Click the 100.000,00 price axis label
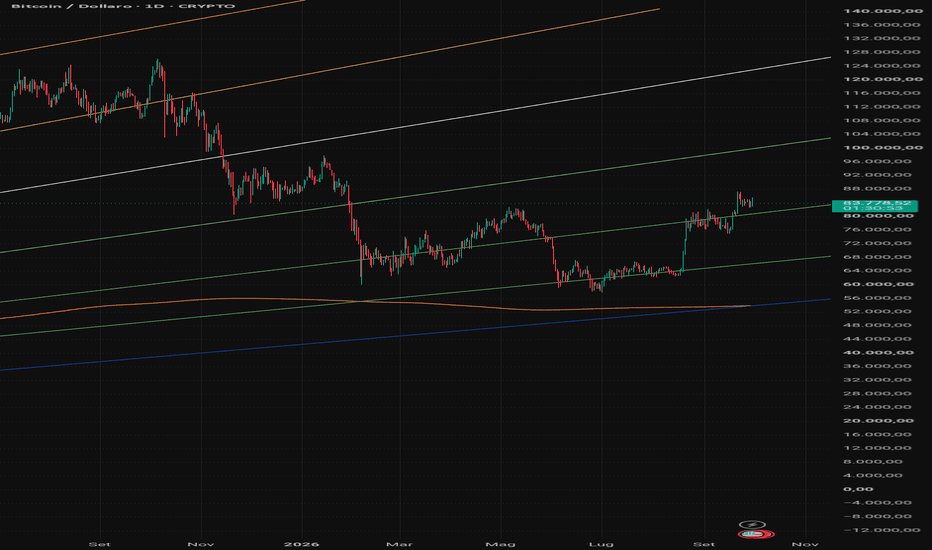Viewport: 932px width, 550px height. pos(883,147)
